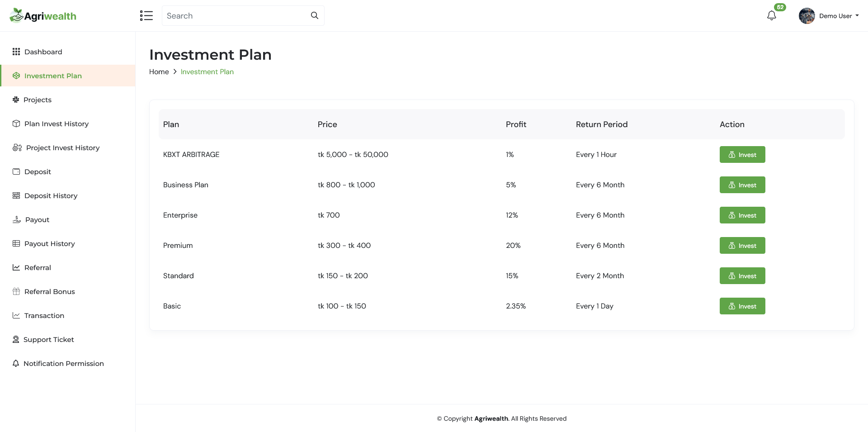Toggle the sidebar using the hamburger list icon
This screenshot has width=868, height=432.
[x=146, y=15]
